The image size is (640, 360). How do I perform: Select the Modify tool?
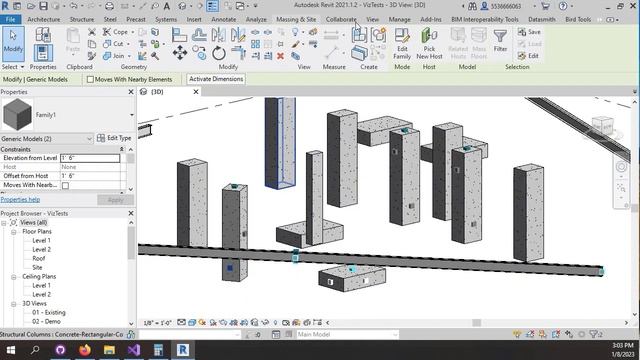(13, 44)
